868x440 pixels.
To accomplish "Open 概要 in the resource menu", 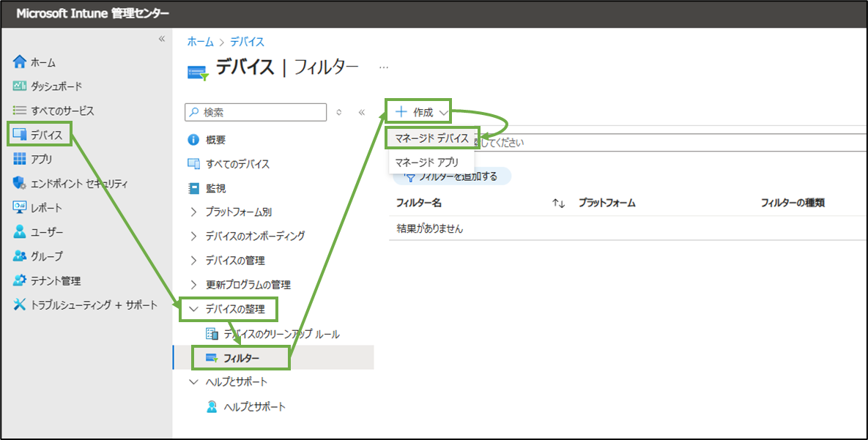I will click(x=216, y=140).
